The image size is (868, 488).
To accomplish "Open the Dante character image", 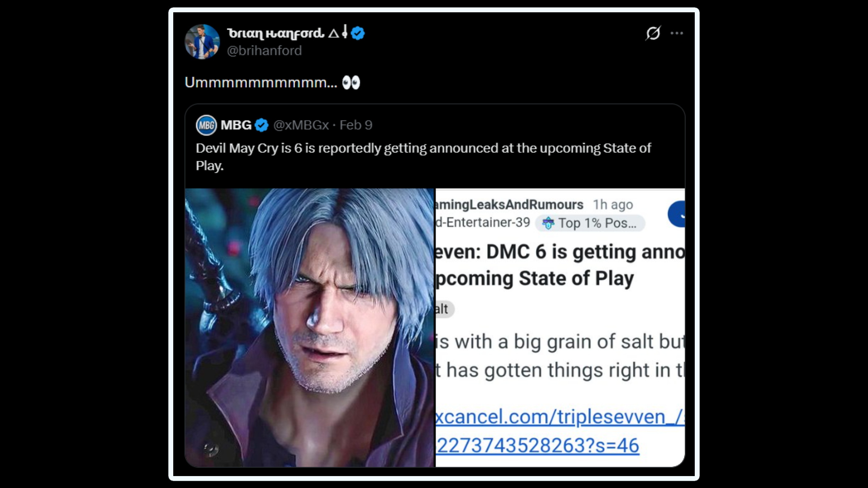I will [310, 327].
